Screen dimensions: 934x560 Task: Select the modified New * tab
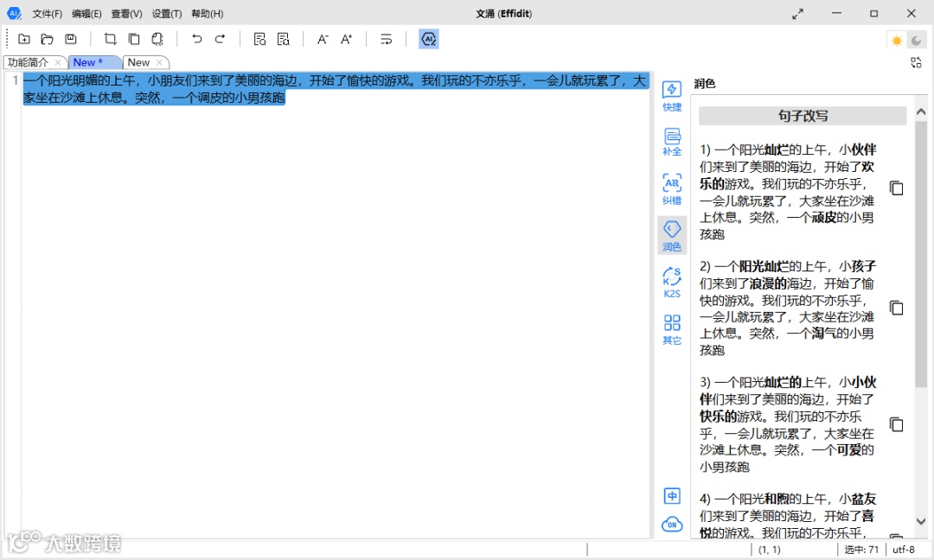(x=88, y=62)
